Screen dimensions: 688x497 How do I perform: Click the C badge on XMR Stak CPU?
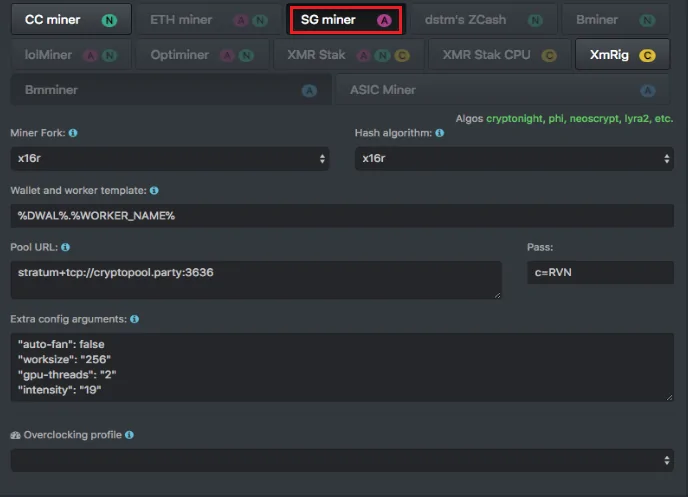pos(549,55)
